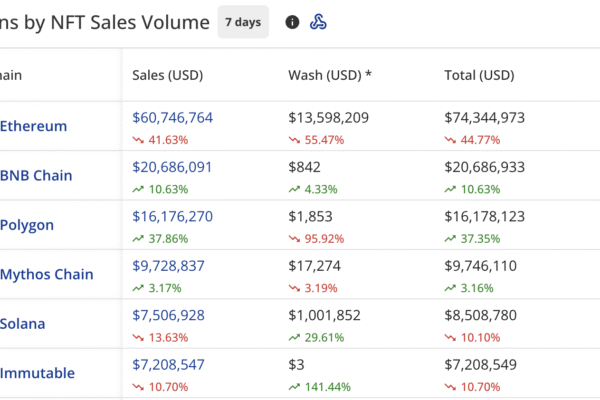Click the black info icon beside 7 days
Viewport: 600px width, 400px height.
292,22
